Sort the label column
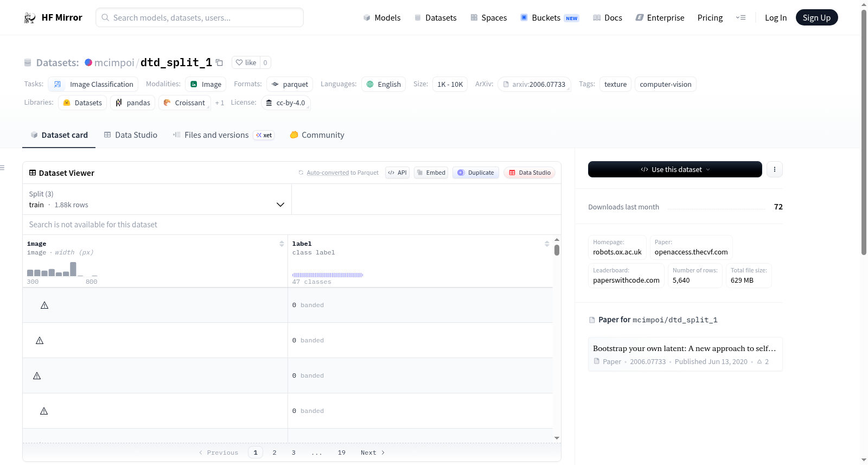868x465 pixels. [x=547, y=244]
